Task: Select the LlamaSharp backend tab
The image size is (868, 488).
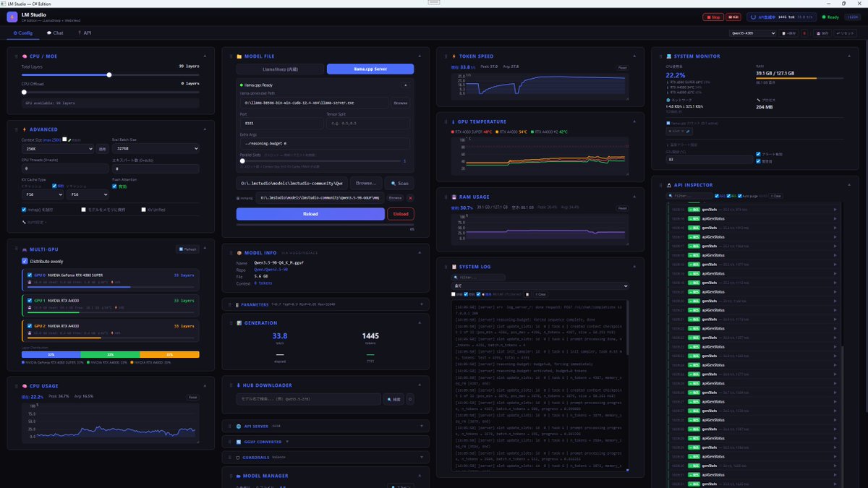Action: 280,69
